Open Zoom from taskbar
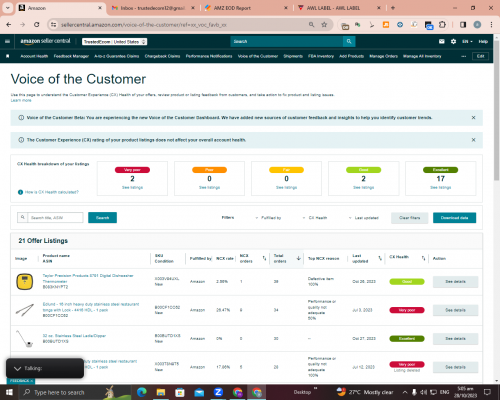This screenshot has width=500, height=400. pyautogui.click(x=218, y=392)
